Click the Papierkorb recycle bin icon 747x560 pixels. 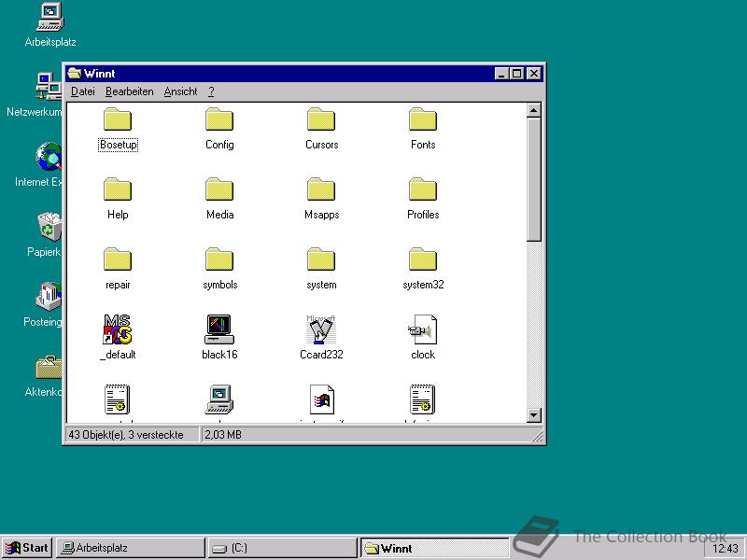49,227
